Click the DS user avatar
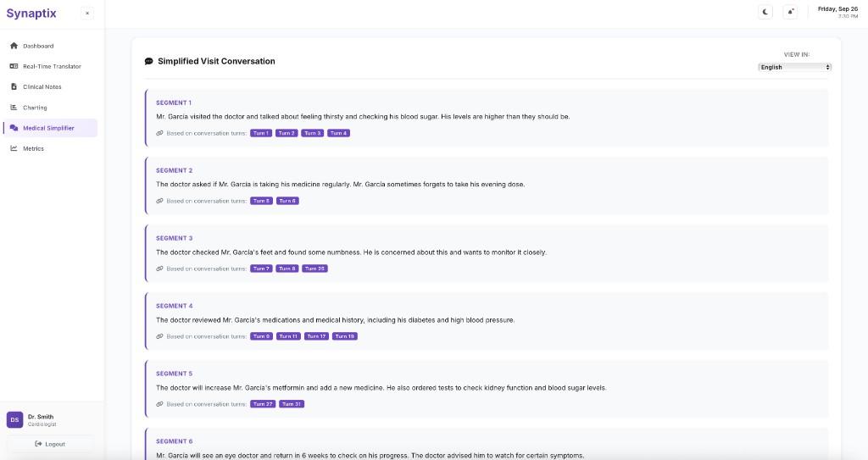The width and height of the screenshot is (868, 460). [x=14, y=420]
